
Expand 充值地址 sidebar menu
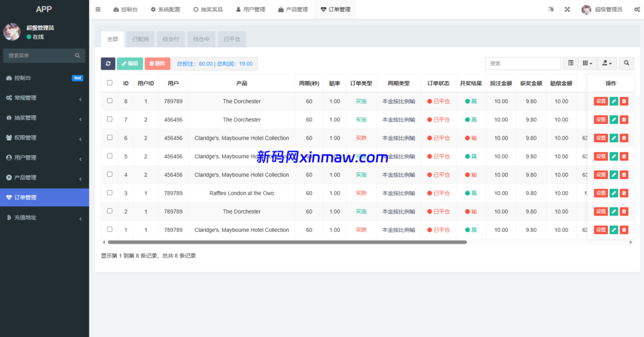[45, 218]
